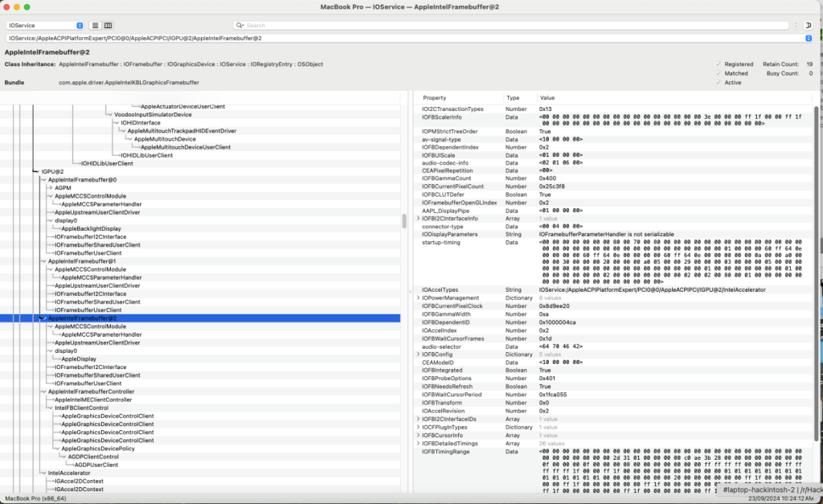Click the magnifying glass search icon
The image size is (823, 504).
240,26
